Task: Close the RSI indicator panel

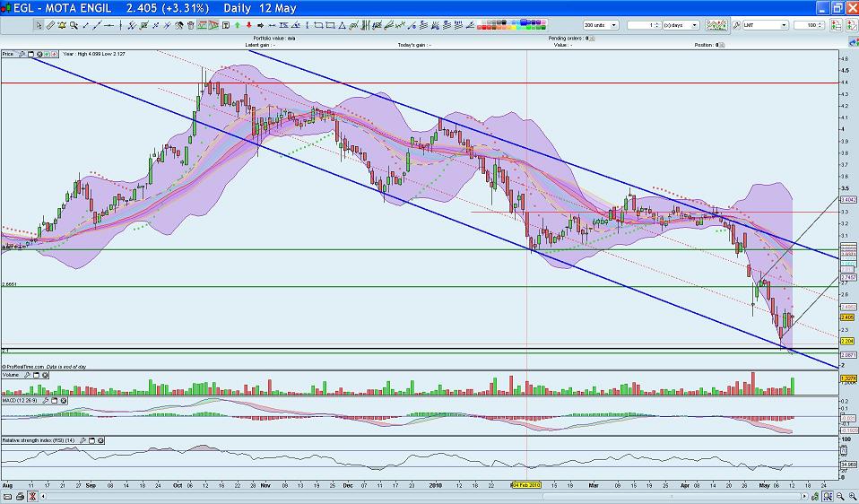Action: 100,440
